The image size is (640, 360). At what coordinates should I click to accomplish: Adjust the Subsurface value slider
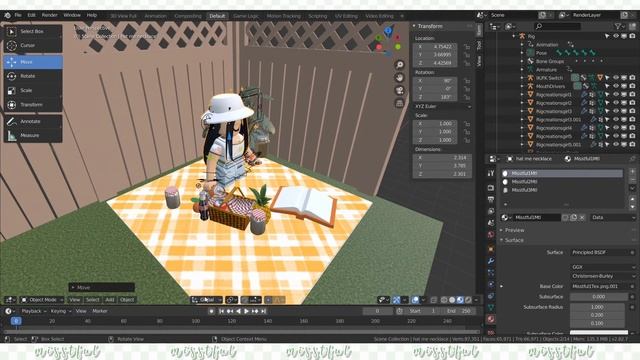click(x=599, y=297)
